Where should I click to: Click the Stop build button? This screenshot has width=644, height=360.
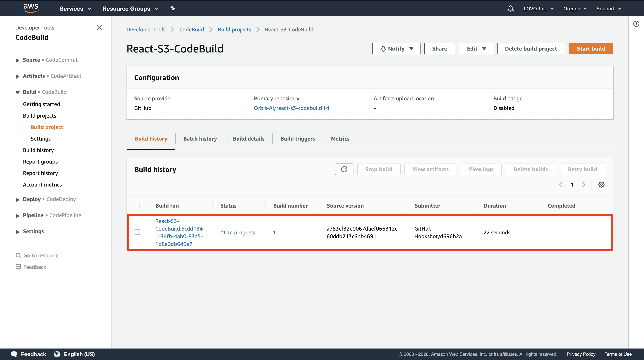pyautogui.click(x=379, y=169)
